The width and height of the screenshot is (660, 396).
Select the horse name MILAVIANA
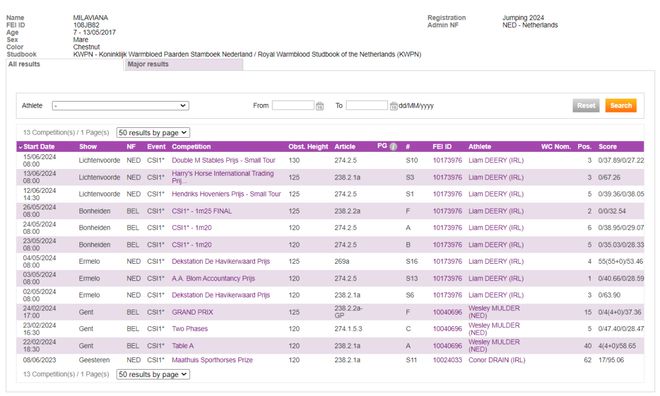(90, 18)
